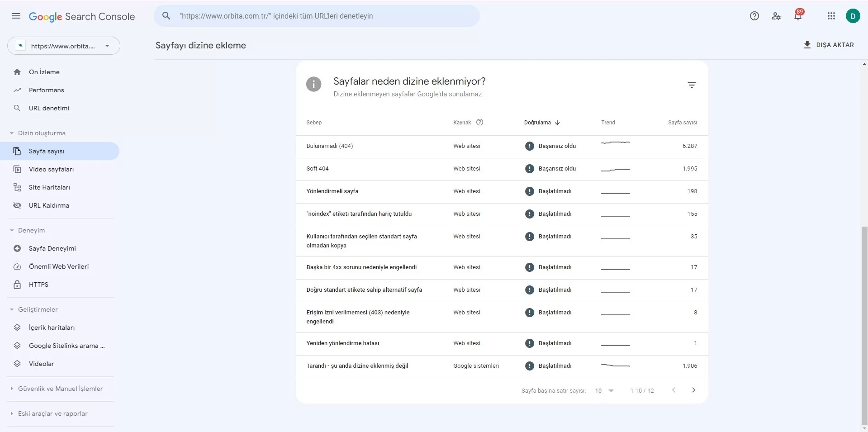The image size is (868, 432).
Task: Open Google Sitelinks arama in the sidebar
Action: coord(60,346)
